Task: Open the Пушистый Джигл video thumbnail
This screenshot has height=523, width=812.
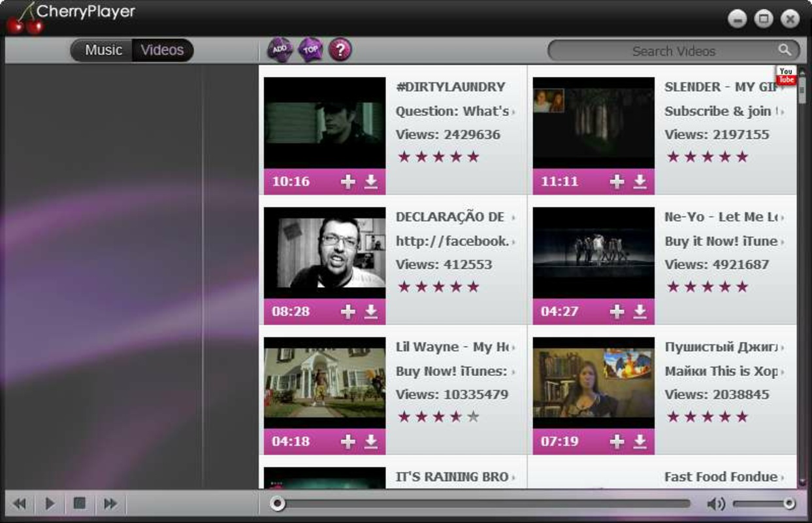Action: [x=593, y=383]
